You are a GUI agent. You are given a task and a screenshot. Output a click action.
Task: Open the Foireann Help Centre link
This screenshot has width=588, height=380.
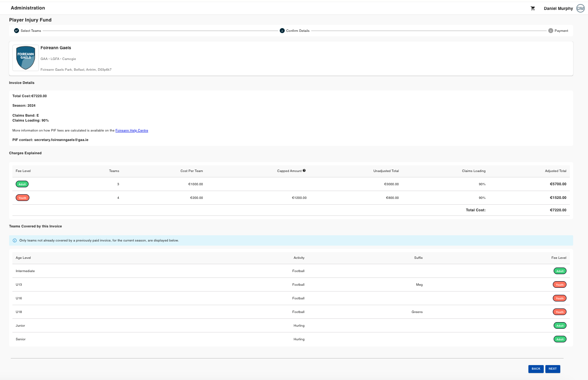[x=132, y=130]
